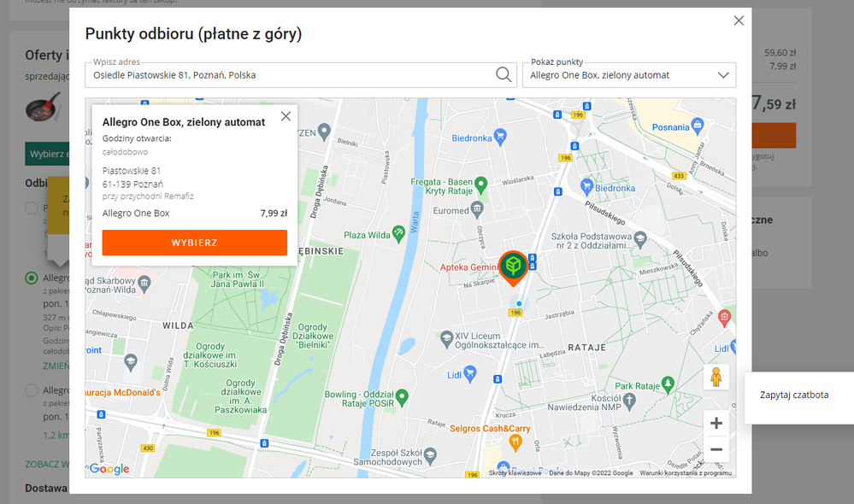Click the address field with Osiedle Piastowskie 81
This screenshot has width=854, height=504.
click(x=301, y=75)
